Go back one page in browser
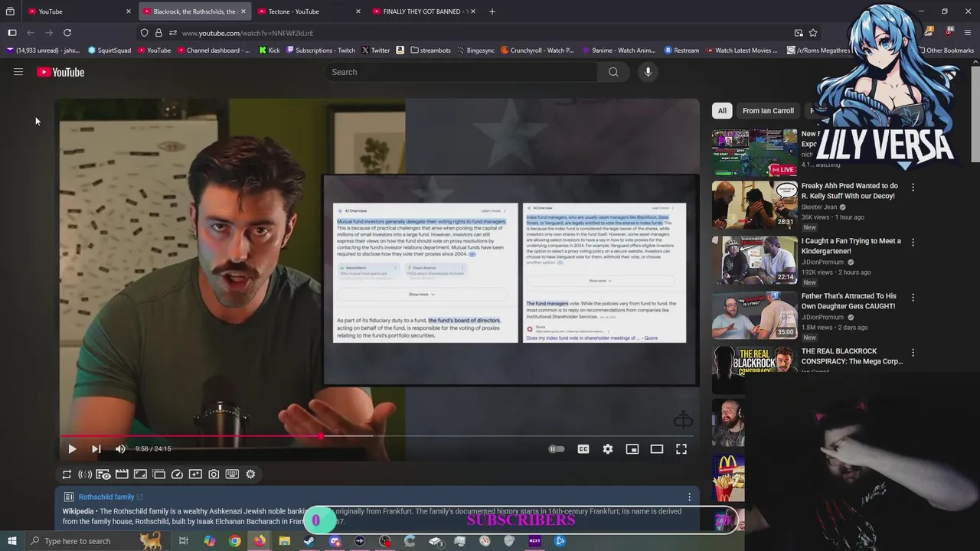The width and height of the screenshot is (980, 551). [31, 33]
